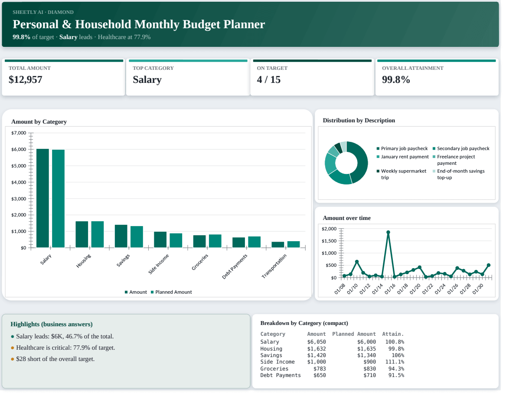The width and height of the screenshot is (532, 400).
Task: Click the Debt Payments row label in the table
Action: pyautogui.click(x=281, y=375)
